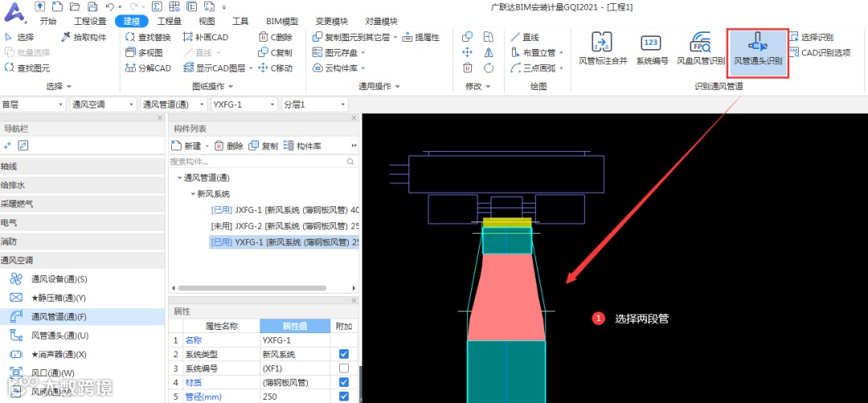
Task: Click 删除 in component list toolbar
Action: coord(228,146)
